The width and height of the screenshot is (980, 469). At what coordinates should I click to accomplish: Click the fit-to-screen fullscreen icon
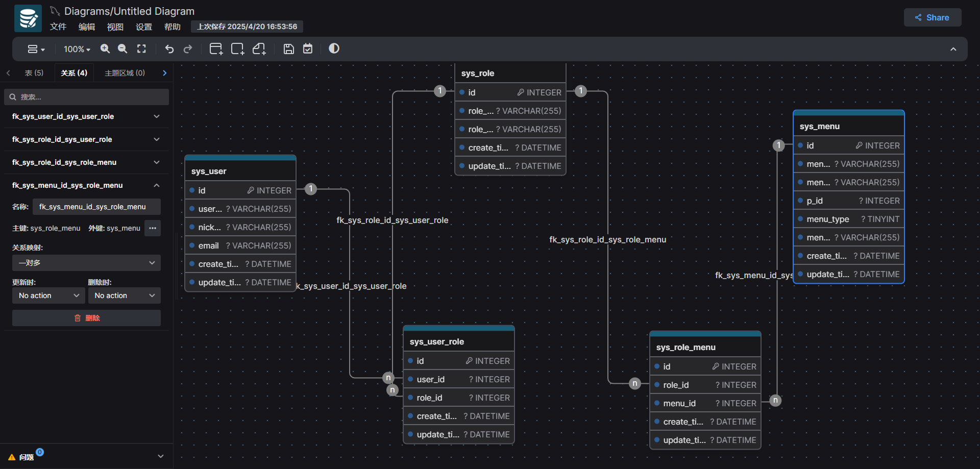141,48
